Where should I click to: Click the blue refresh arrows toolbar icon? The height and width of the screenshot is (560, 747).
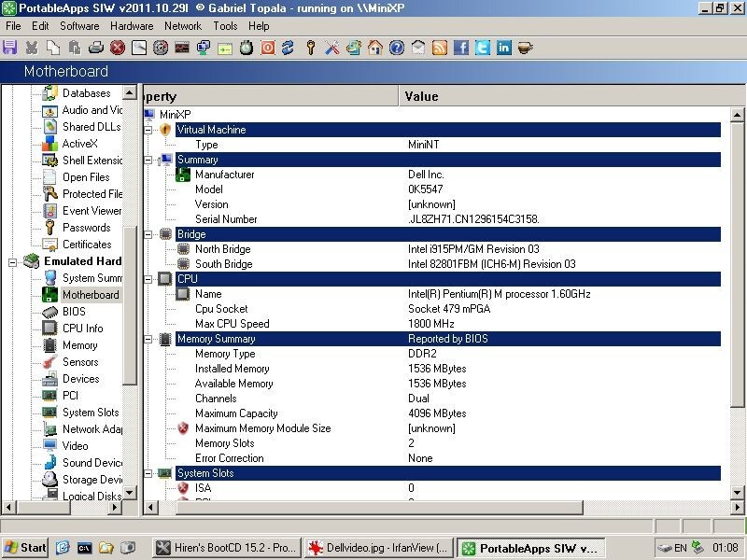click(x=289, y=48)
